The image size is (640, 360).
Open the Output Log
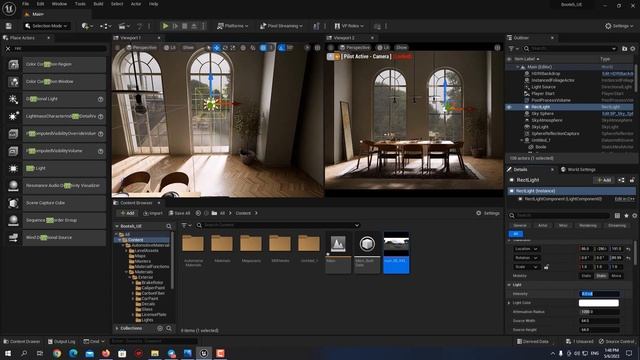coord(61,341)
